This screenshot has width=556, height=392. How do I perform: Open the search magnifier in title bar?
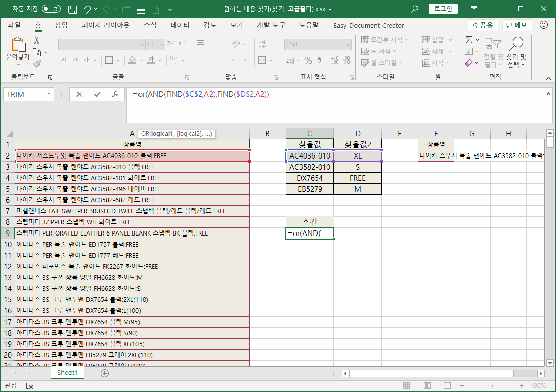[414, 9]
